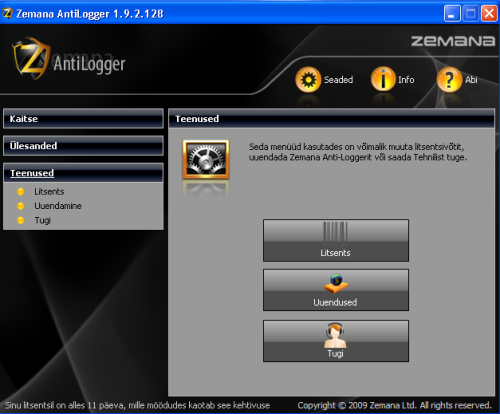
Task: Click the Teenused panel header
Action: [331, 119]
